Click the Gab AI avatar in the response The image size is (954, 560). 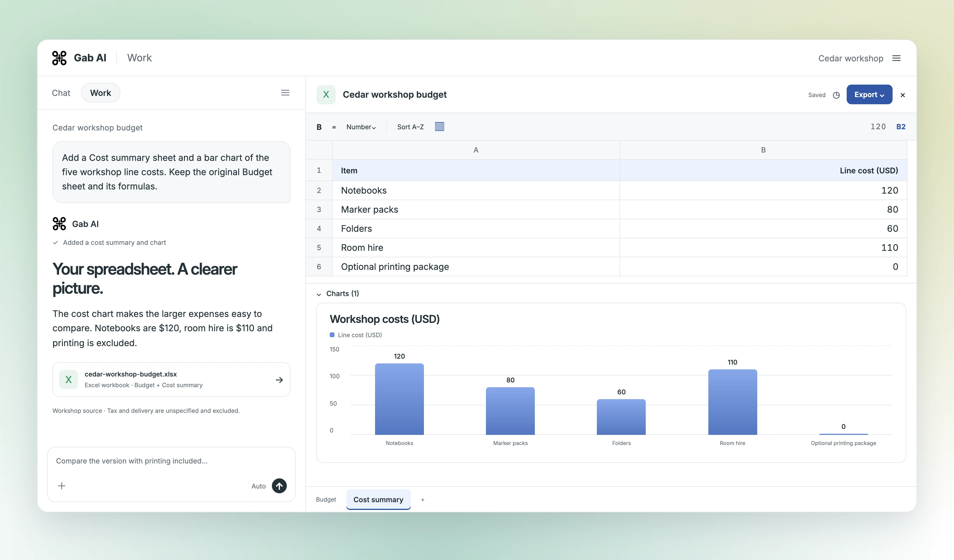point(59,224)
